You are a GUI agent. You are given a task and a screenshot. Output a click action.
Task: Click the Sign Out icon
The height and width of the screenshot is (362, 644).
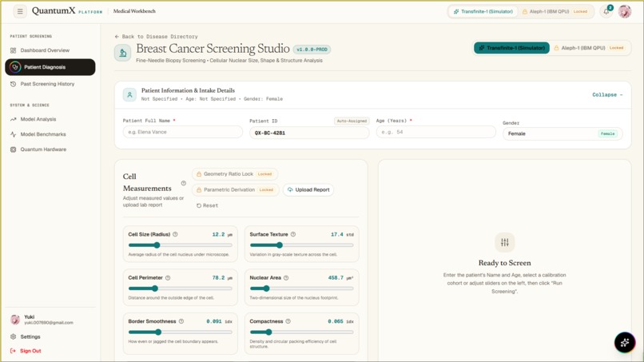pyautogui.click(x=13, y=351)
